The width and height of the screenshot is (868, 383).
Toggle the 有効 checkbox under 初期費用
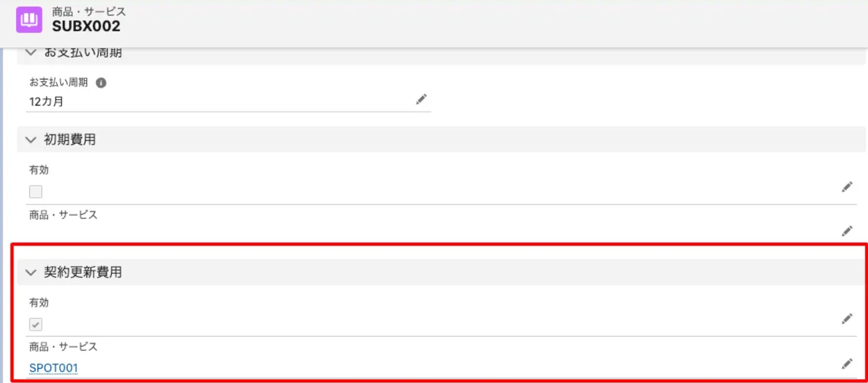point(36,192)
